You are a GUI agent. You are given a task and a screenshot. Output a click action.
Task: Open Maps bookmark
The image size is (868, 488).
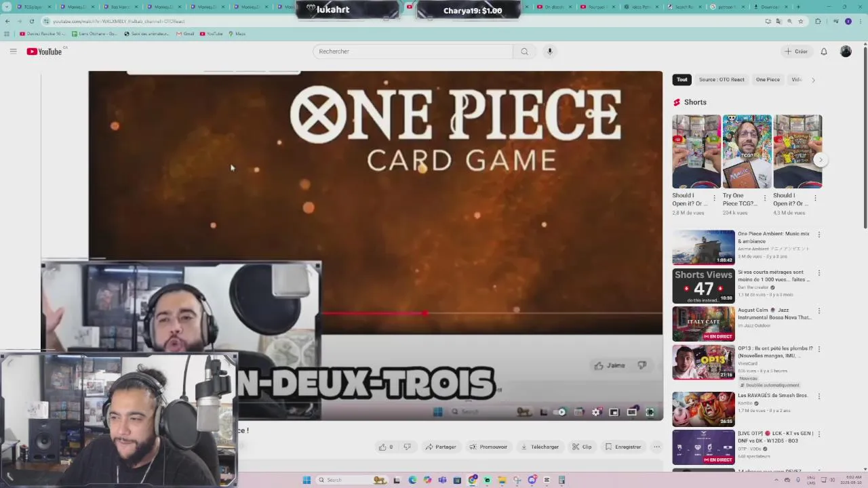pos(237,34)
